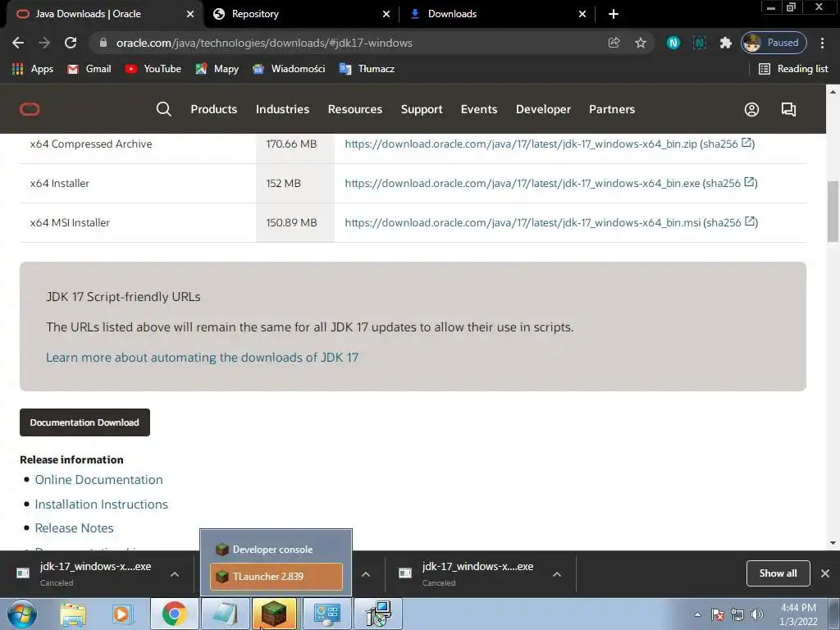
Task: Open network icon in system tray
Action: click(737, 614)
